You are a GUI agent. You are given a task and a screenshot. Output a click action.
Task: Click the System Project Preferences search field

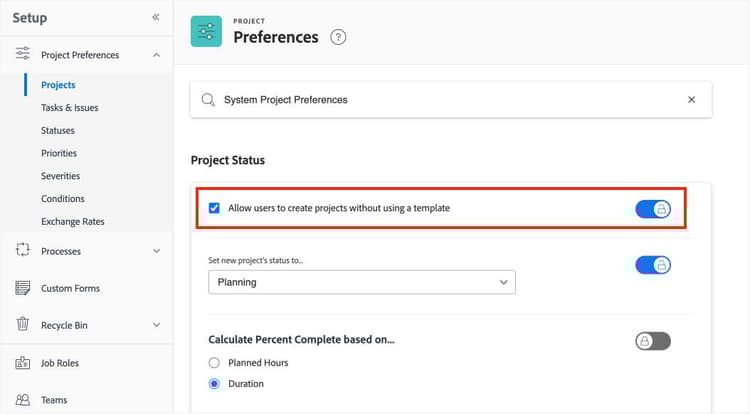click(440, 100)
